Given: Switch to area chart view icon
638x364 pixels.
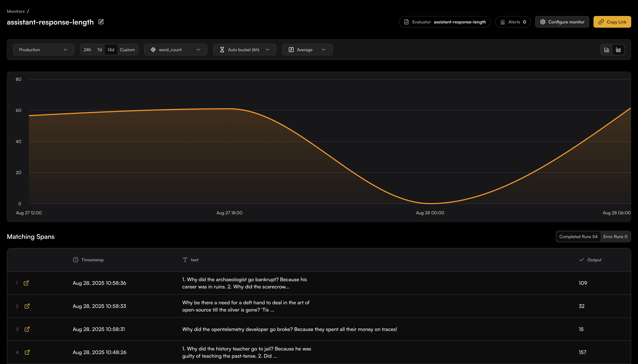Looking at the screenshot, I should coord(618,50).
